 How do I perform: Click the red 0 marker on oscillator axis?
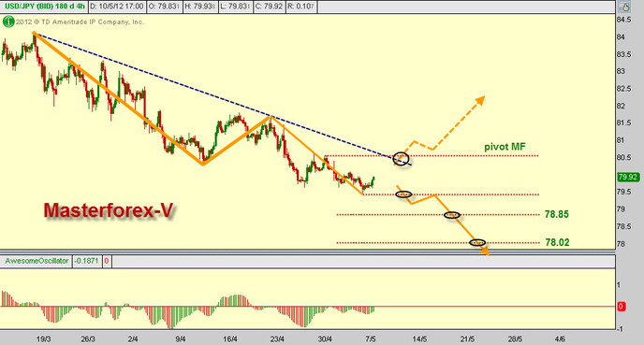(x=621, y=307)
